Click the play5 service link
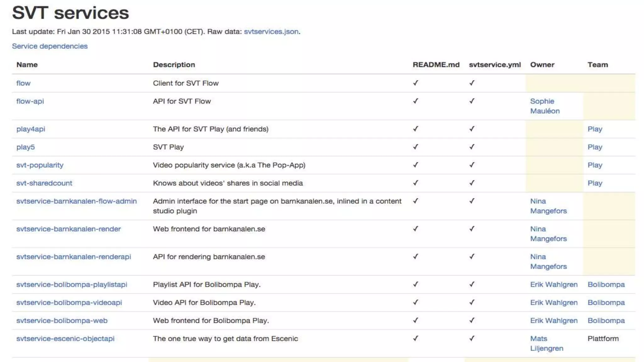 [x=25, y=147]
